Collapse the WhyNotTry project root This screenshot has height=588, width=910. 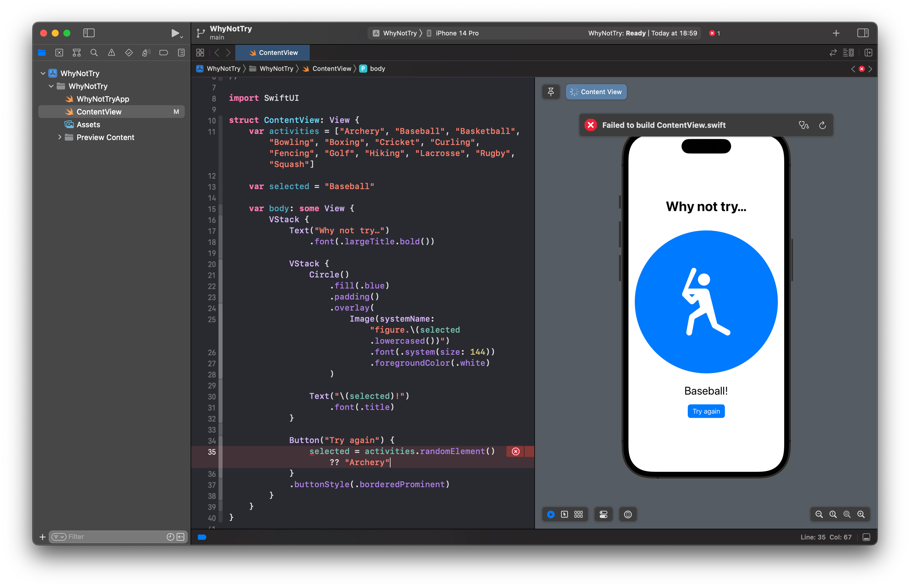tap(43, 73)
